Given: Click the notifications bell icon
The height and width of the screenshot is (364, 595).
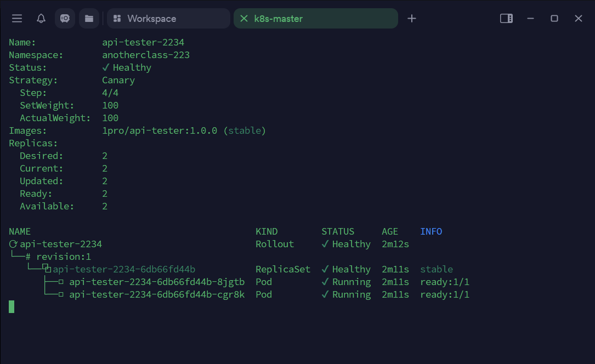Looking at the screenshot, I should click(x=41, y=19).
